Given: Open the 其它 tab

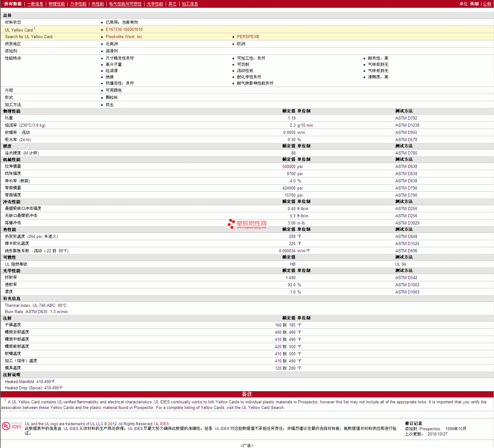Looking at the screenshot, I should tap(172, 4).
